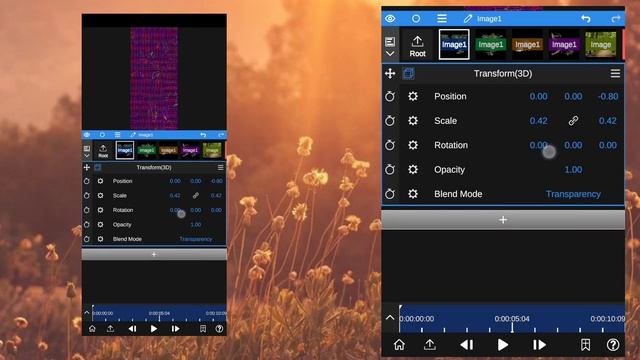Select the olive green Image thumbnail in the right panel
The image size is (640, 360).
coord(600,44)
